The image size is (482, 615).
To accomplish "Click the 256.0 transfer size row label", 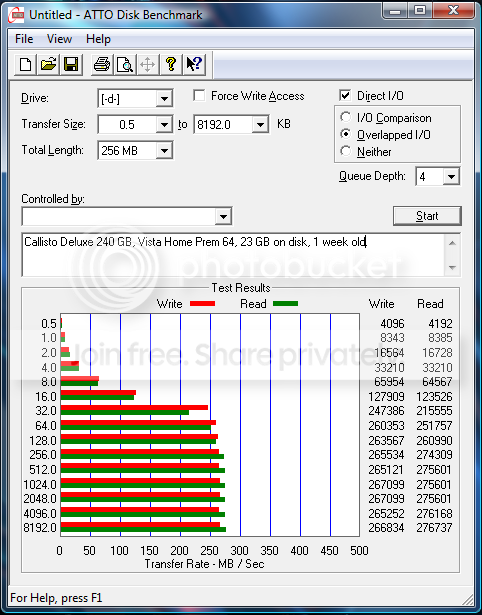I will tap(43, 455).
